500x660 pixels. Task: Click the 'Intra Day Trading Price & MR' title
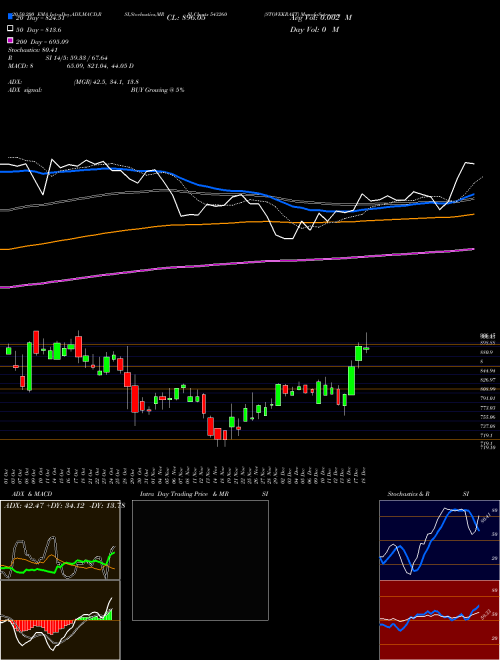pyautogui.click(x=184, y=494)
